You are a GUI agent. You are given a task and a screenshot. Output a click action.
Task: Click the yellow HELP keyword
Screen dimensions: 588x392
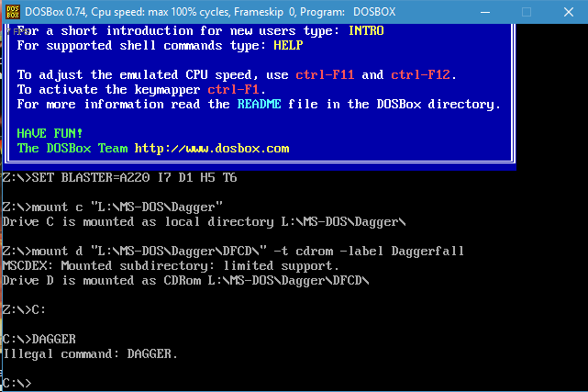click(x=288, y=46)
